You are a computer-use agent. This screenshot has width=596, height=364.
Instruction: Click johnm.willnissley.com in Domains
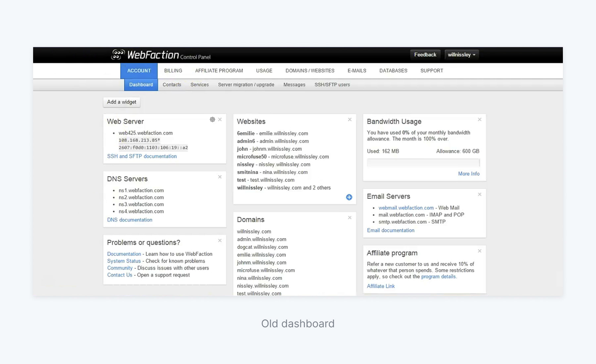pyautogui.click(x=262, y=262)
